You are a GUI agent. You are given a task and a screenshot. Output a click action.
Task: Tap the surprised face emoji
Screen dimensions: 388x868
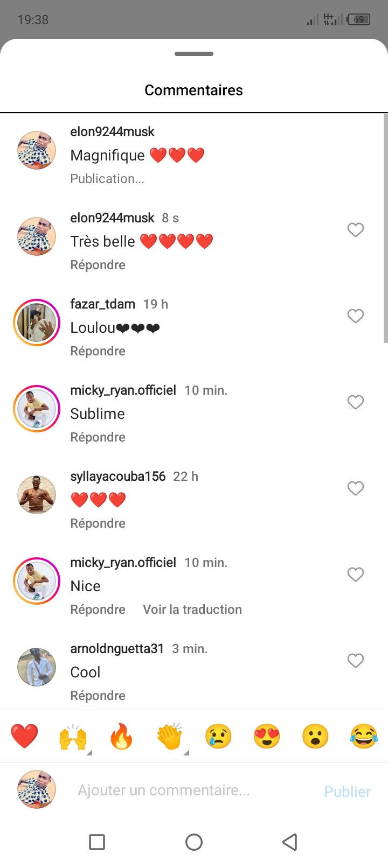coord(315,736)
